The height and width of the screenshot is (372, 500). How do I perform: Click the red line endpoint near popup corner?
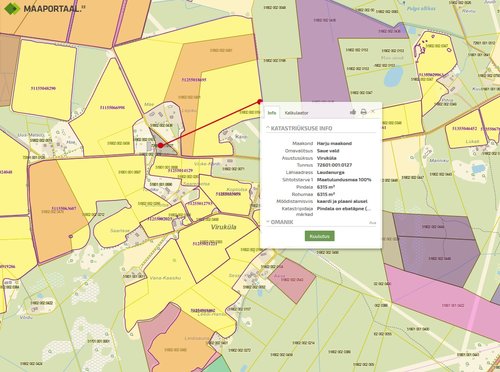(260, 101)
